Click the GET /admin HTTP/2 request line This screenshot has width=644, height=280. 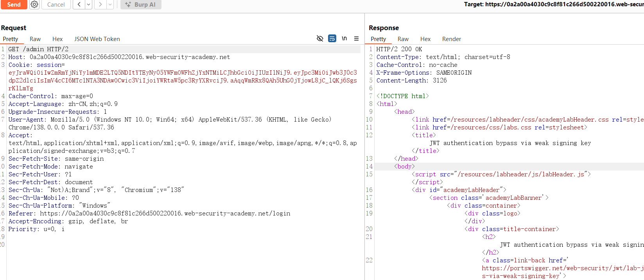[38, 49]
